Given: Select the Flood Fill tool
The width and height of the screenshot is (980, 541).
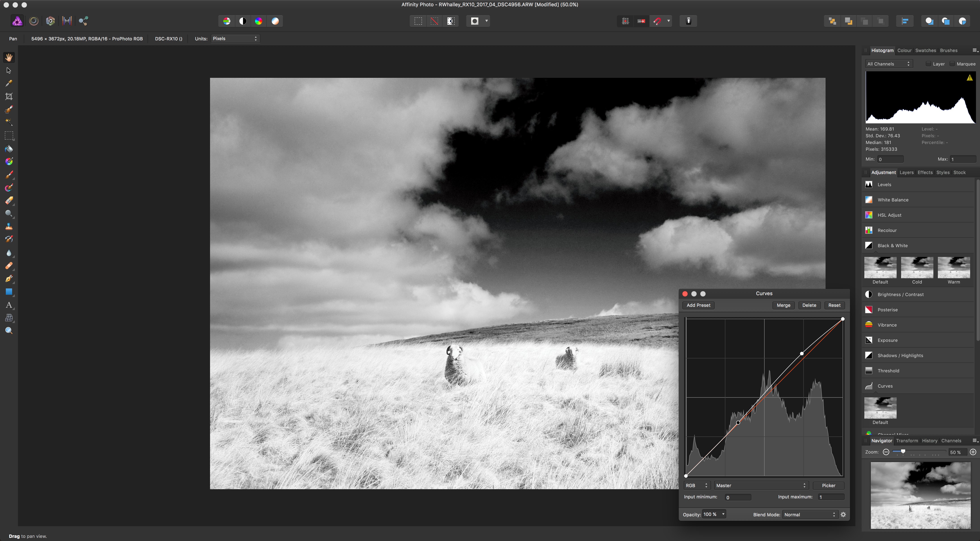Looking at the screenshot, I should click(x=9, y=148).
